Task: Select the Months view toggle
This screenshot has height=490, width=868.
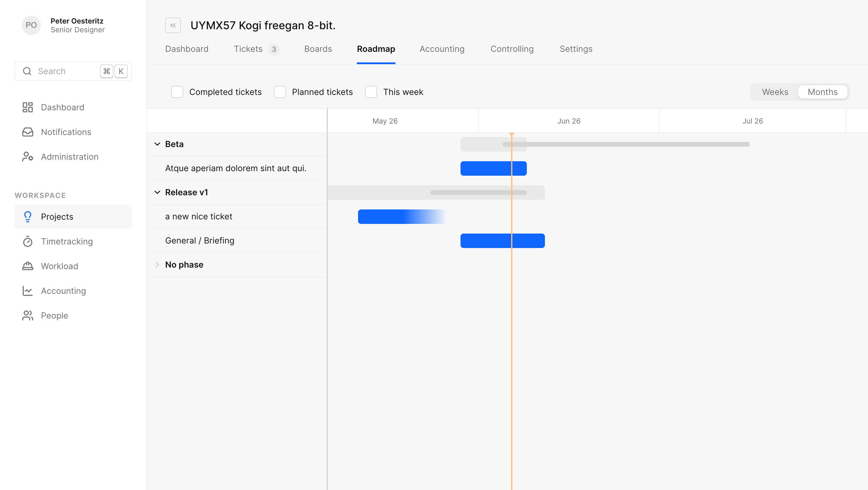Action: coord(822,92)
